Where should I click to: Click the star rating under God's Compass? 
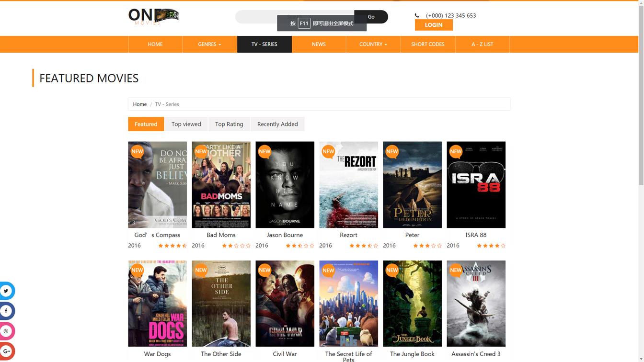172,246
